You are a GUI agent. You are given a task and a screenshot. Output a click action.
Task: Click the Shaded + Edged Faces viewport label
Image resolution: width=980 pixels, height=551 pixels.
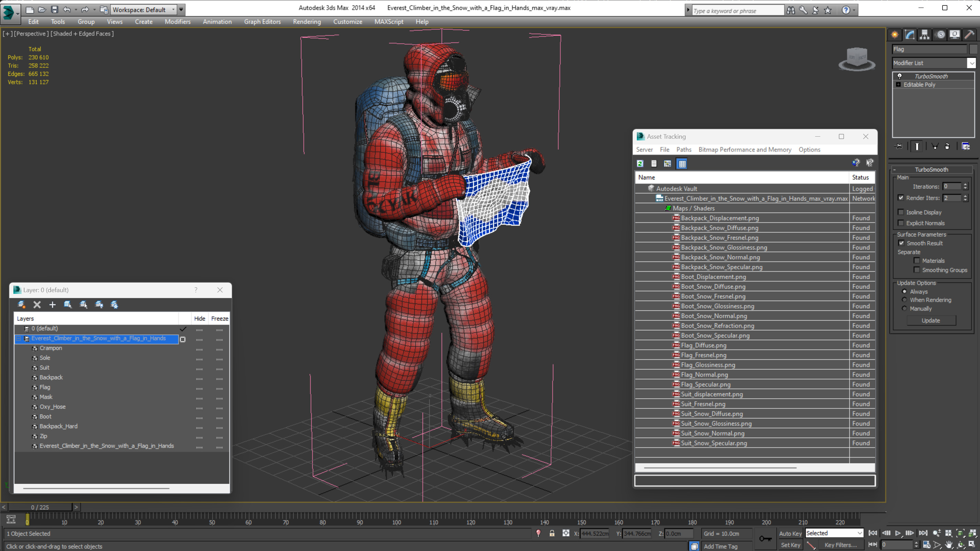pyautogui.click(x=82, y=33)
